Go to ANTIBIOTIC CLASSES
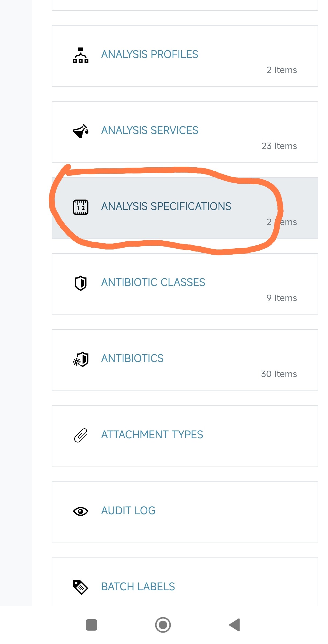Screen dimensions: 328x644 pyautogui.click(x=153, y=282)
